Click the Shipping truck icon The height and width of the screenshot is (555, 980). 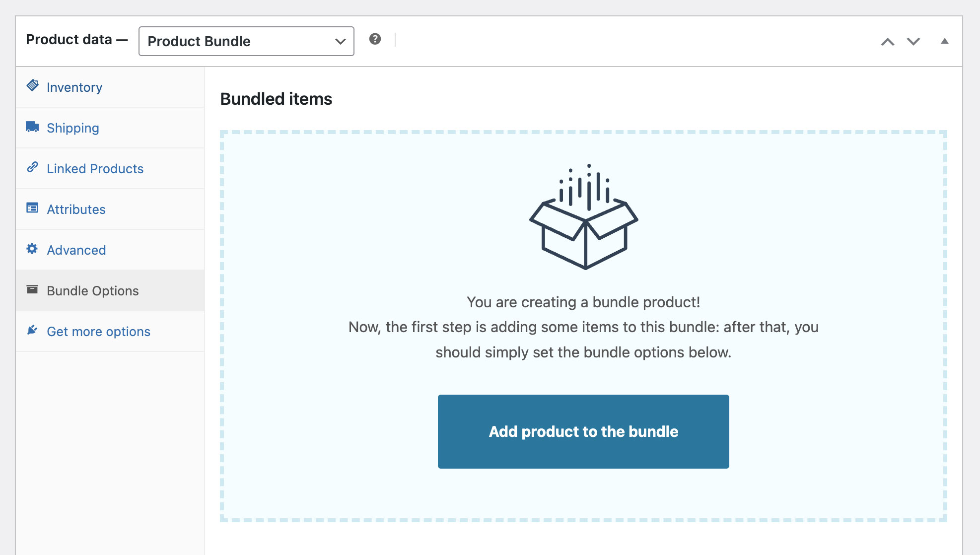coord(32,127)
